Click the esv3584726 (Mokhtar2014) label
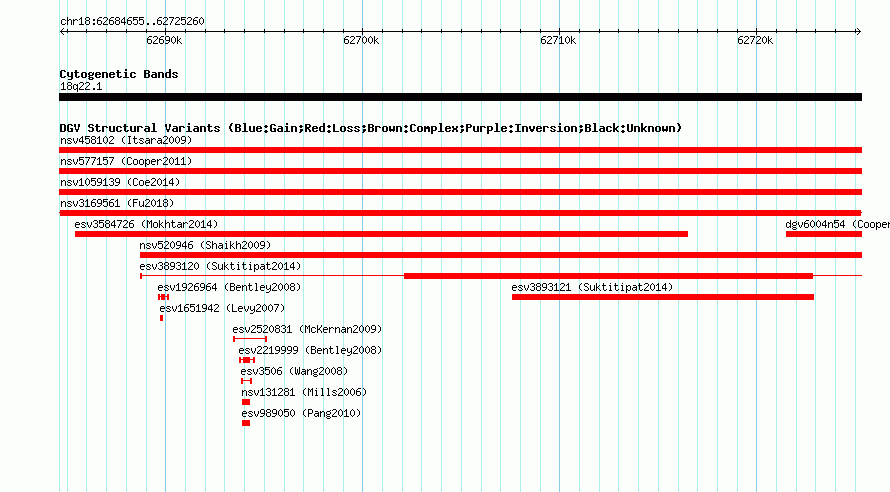The image size is (890, 492). [x=146, y=224]
